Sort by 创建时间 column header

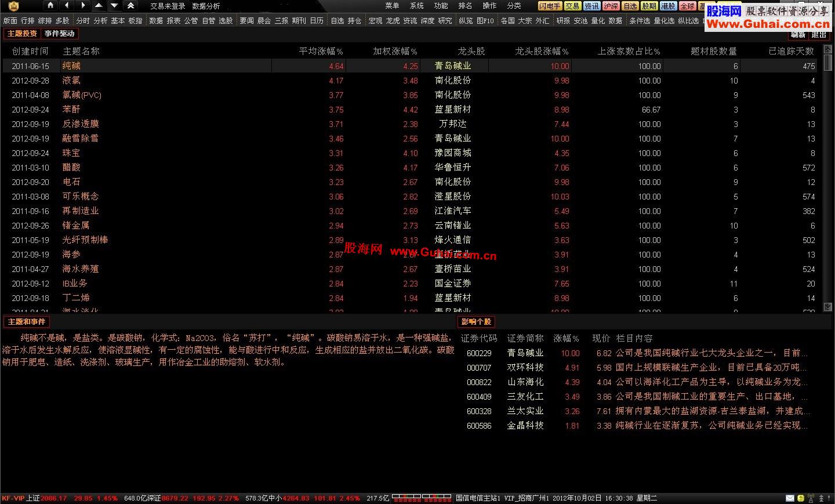(30, 51)
